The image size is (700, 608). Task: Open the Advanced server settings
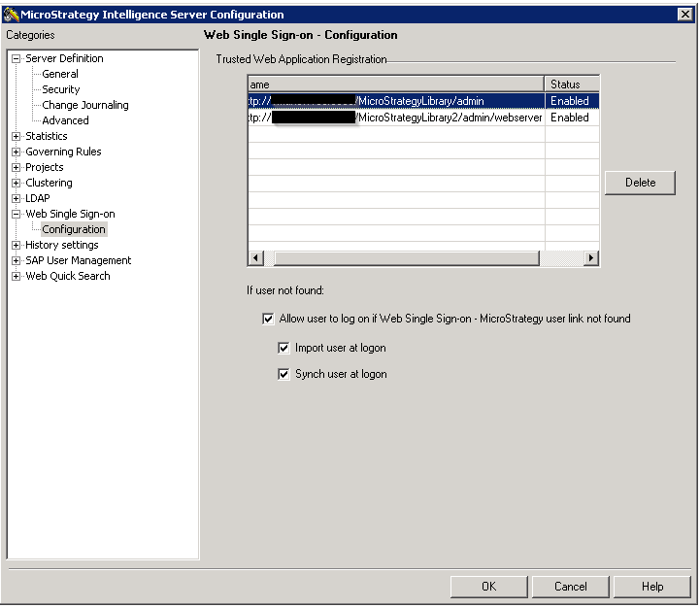point(65,120)
